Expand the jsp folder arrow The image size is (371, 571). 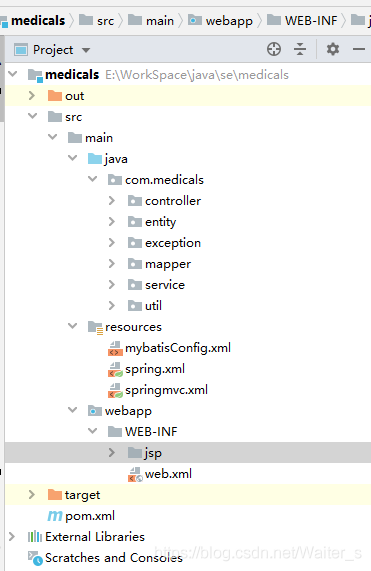coord(112,453)
